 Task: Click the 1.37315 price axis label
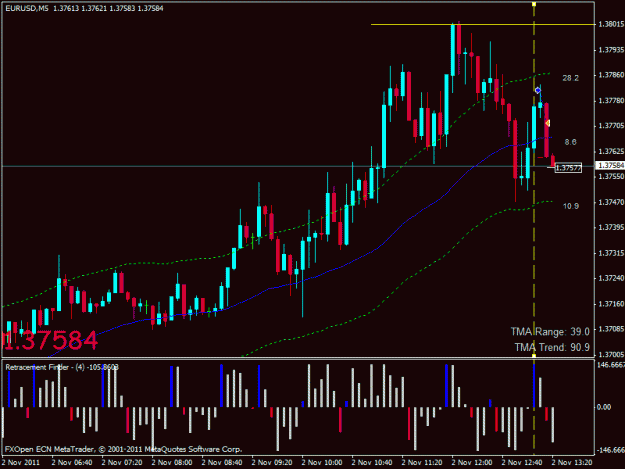[x=611, y=253]
